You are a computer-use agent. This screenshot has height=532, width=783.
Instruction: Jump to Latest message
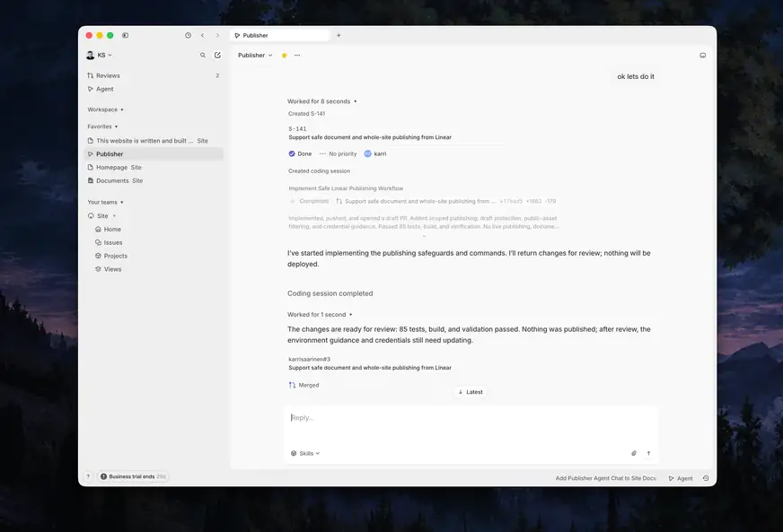471,392
